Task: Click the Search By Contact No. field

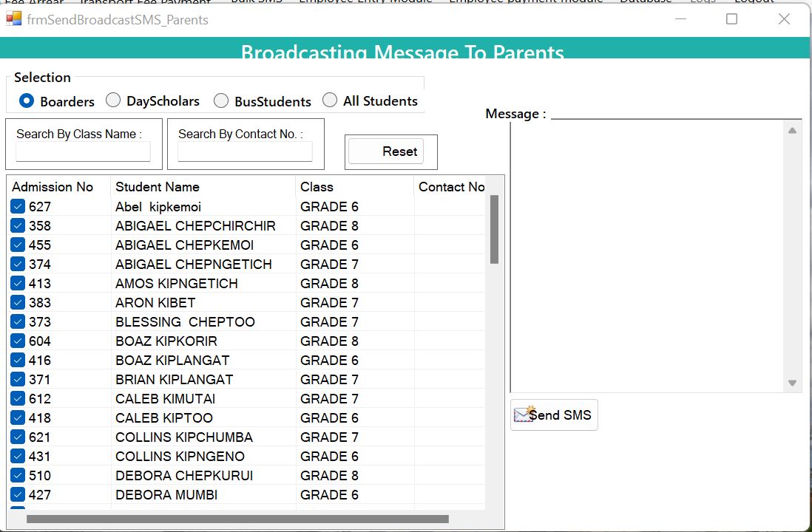Action: point(245,151)
